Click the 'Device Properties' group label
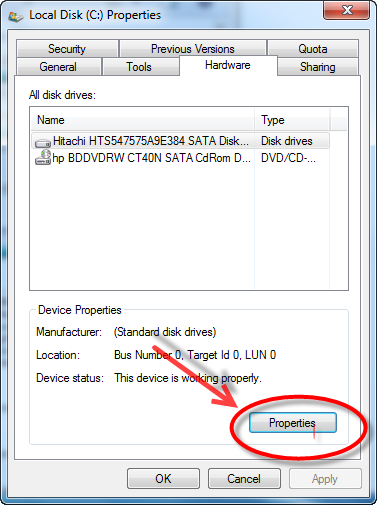Screen dimensions: 377x505 [x=80, y=310]
